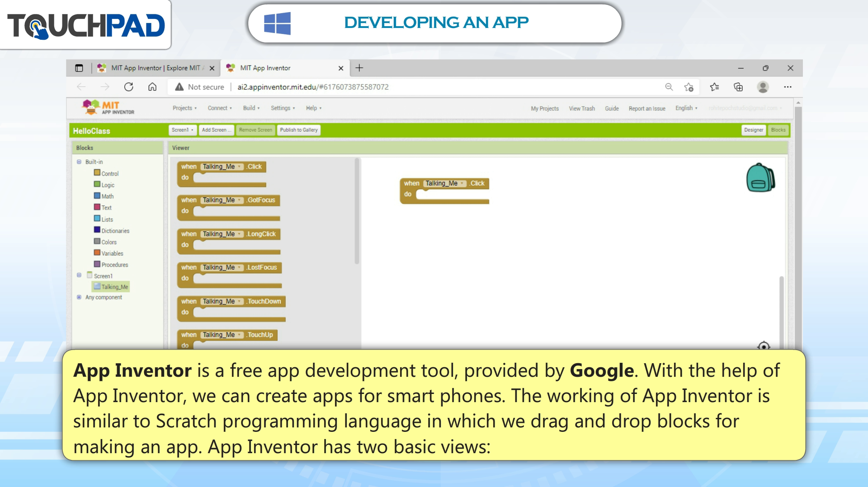Viewport: 868px width, 487px height.
Task: Click Report an Issue link
Action: pos(647,108)
